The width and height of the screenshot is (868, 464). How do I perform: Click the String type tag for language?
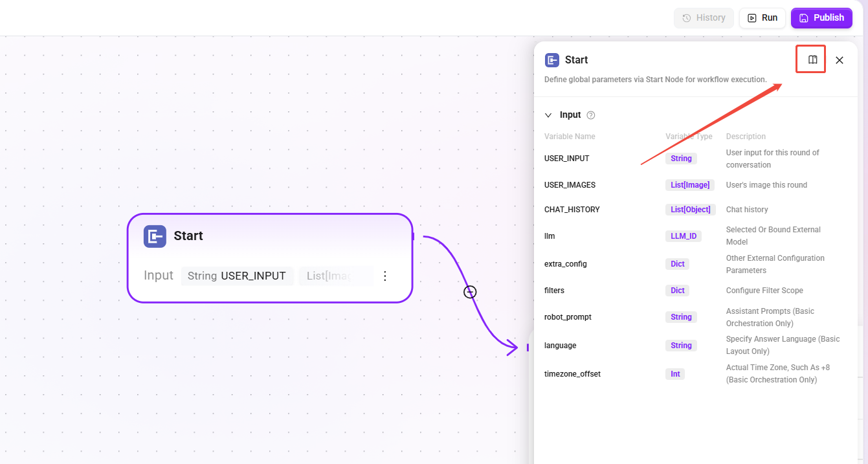[681, 346]
